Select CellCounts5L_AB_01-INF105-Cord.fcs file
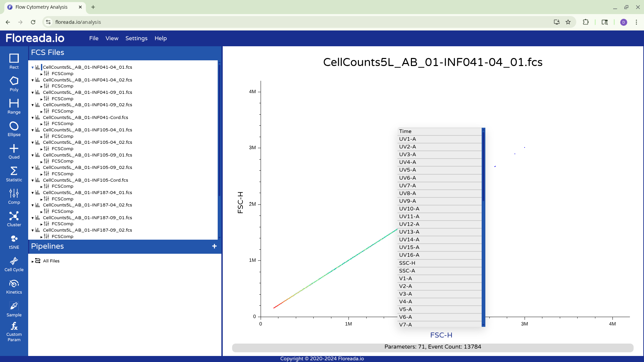The width and height of the screenshot is (644, 362). click(x=85, y=180)
